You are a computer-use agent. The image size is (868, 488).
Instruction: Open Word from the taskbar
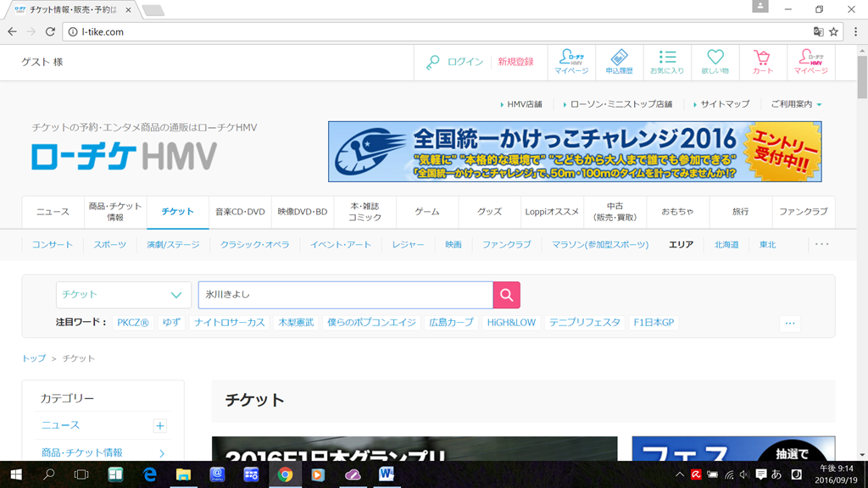pos(387,474)
